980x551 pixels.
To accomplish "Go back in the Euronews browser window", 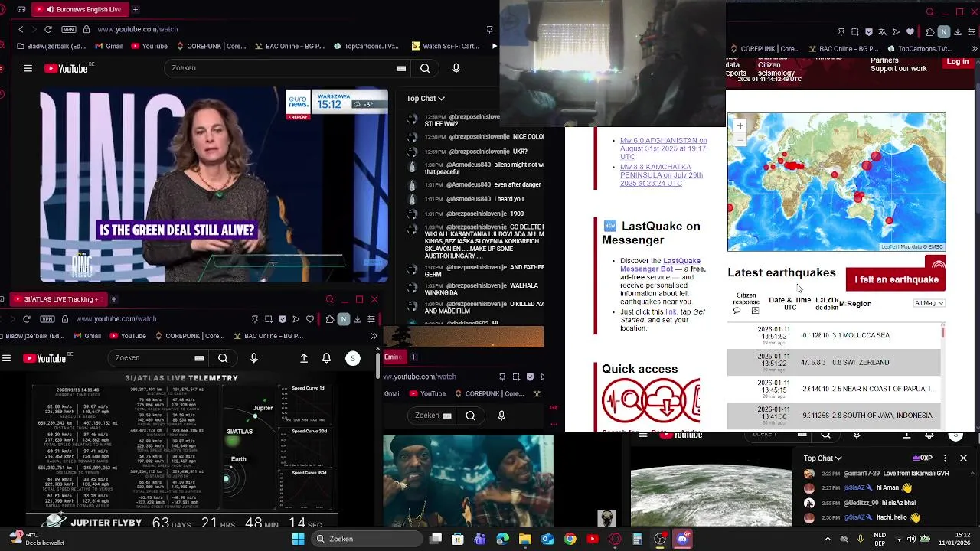I will pos(21,29).
